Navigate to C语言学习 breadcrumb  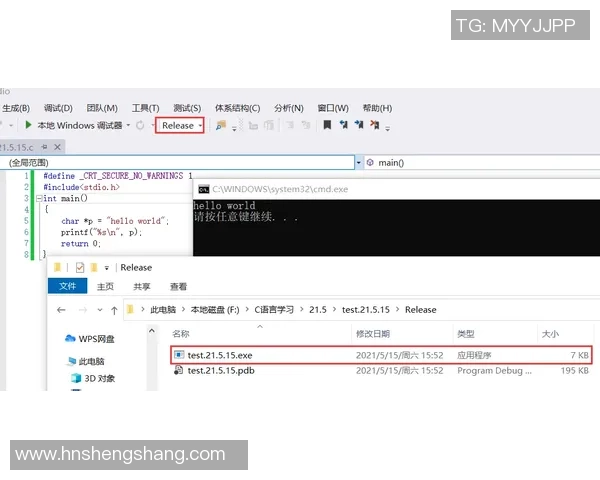pos(274,310)
